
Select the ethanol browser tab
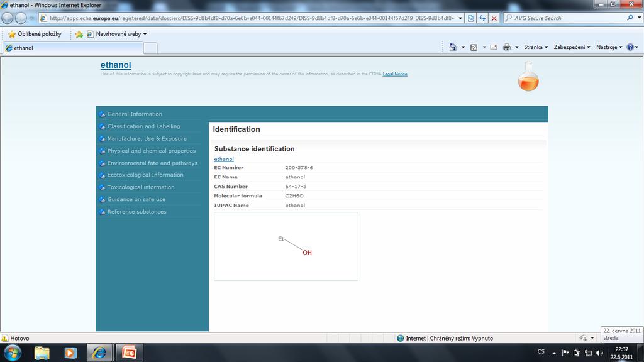coord(73,48)
